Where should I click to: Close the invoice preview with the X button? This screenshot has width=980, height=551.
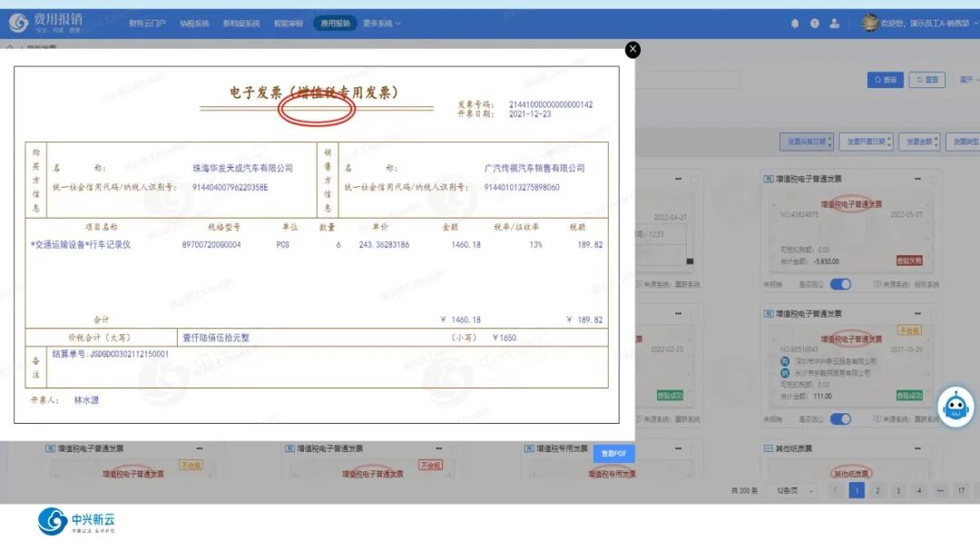click(632, 49)
